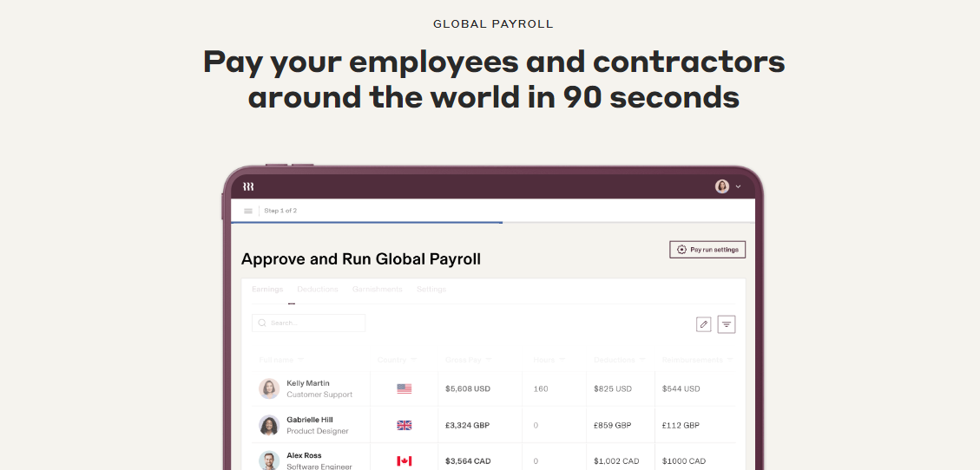Select the name Alex Ross
Image resolution: width=980 pixels, height=470 pixels.
coord(305,455)
